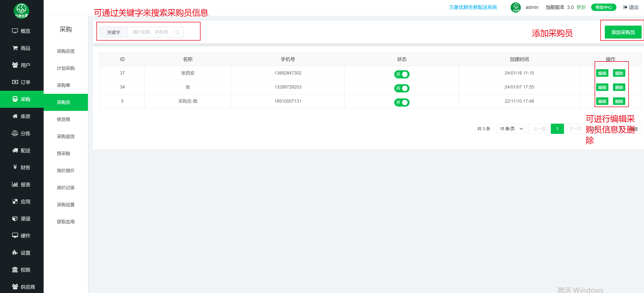This screenshot has height=293, width=644.
Task: Open the 报表 bar chart icon
Action: (15, 184)
